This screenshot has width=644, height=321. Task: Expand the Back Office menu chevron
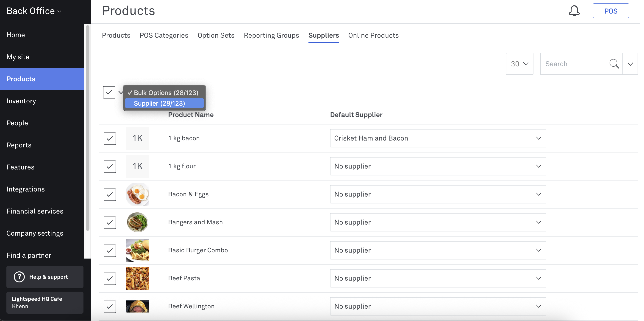pyautogui.click(x=59, y=11)
